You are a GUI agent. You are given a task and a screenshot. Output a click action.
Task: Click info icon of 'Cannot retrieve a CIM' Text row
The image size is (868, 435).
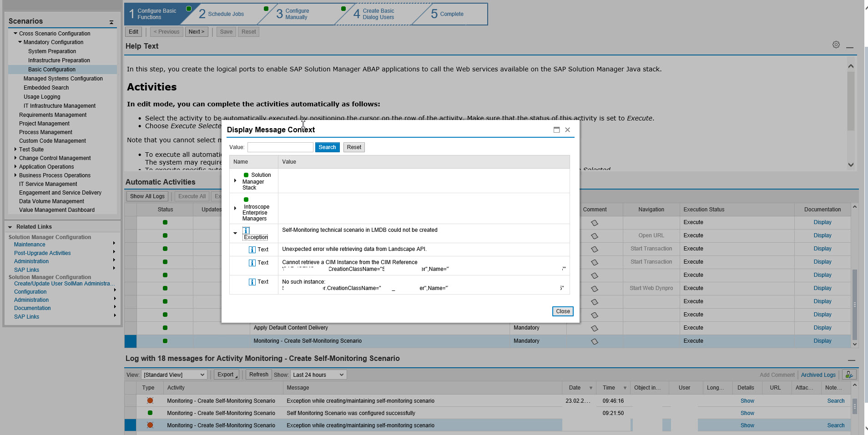tap(252, 263)
